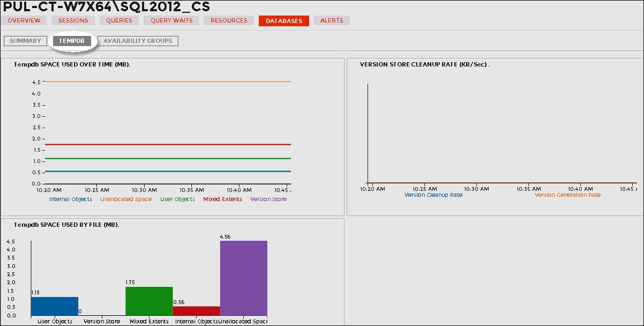Screen dimensions: 644x326
Task: Select the blue User Objects bar
Action: pos(55,306)
